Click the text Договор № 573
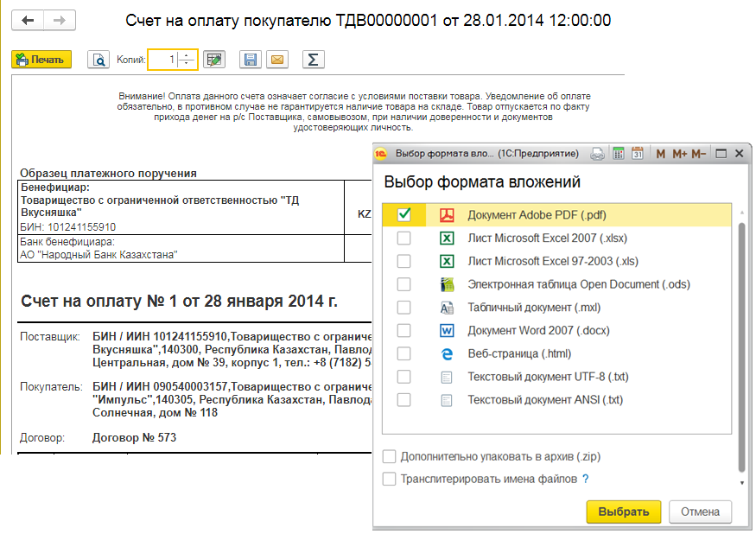 [x=134, y=437]
